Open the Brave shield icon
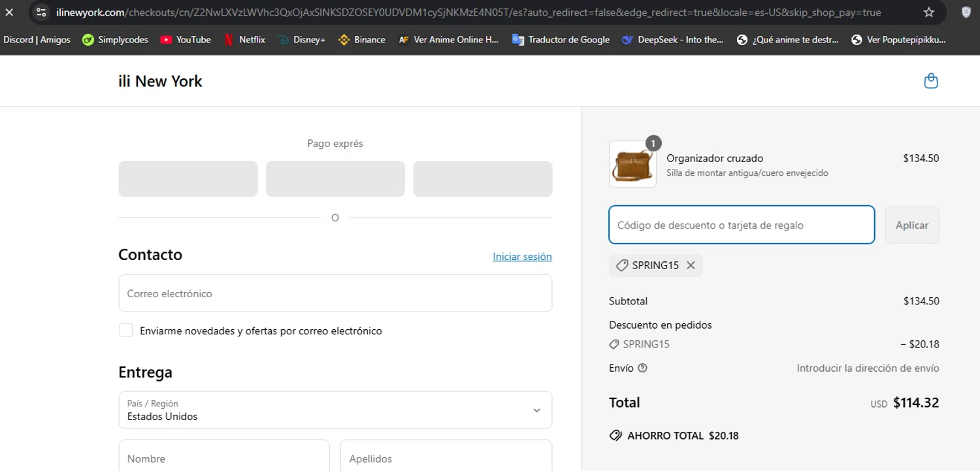Viewport: 980px width, 471px height. (966, 12)
